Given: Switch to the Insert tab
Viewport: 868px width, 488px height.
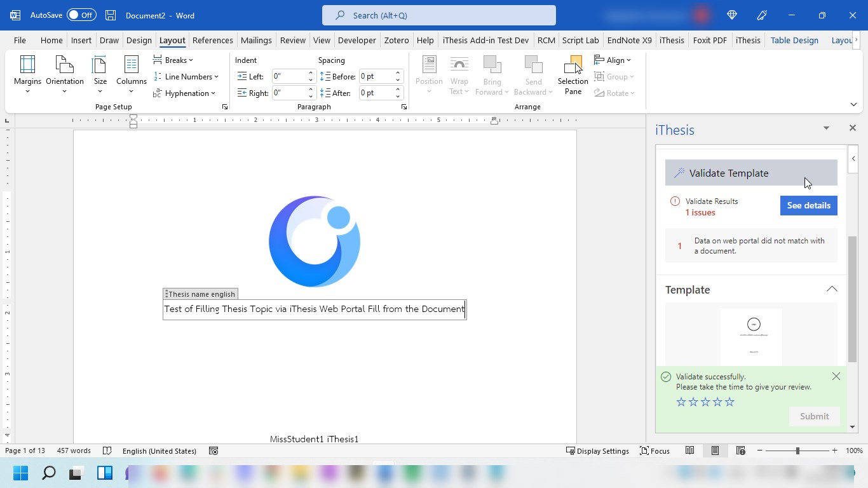Looking at the screenshot, I should (81, 40).
